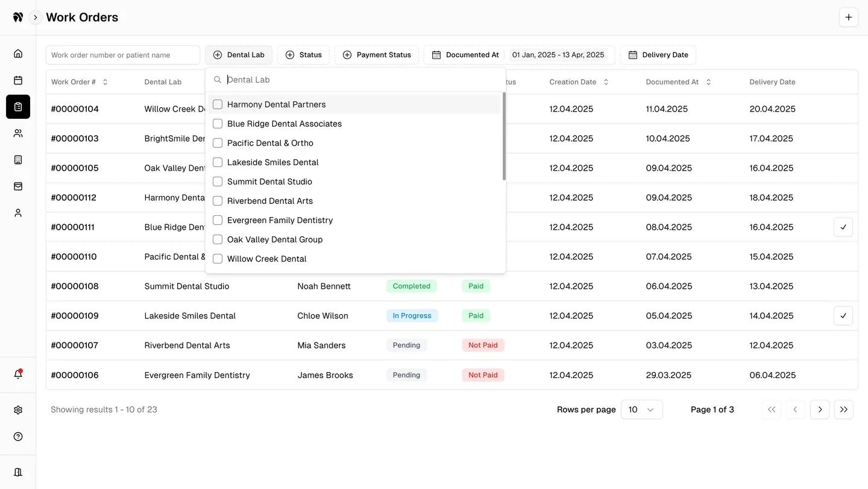Open Rows per page dropdown

point(641,409)
